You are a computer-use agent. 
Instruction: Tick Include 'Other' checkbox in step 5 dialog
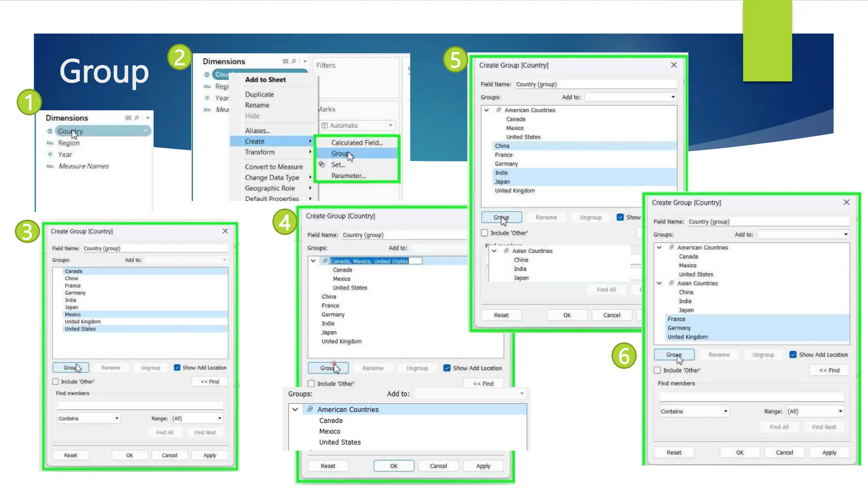(x=484, y=233)
